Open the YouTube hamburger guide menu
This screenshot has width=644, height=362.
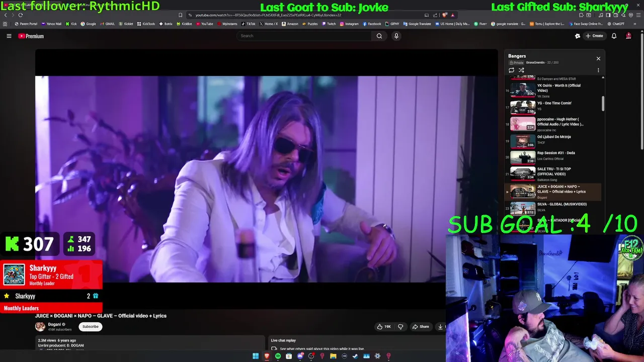point(9,36)
